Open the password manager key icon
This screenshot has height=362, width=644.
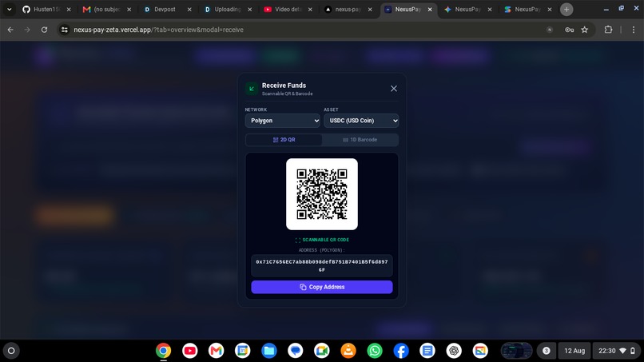(x=569, y=30)
